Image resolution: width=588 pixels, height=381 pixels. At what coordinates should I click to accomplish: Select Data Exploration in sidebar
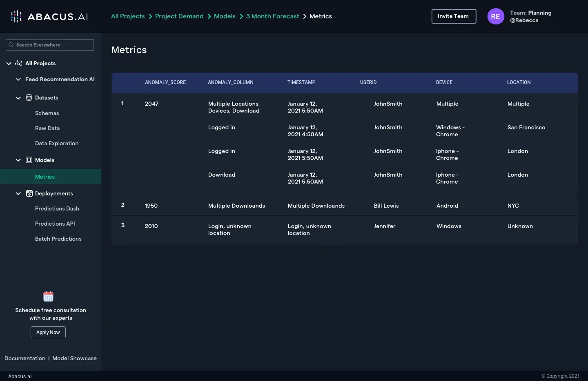coord(56,143)
